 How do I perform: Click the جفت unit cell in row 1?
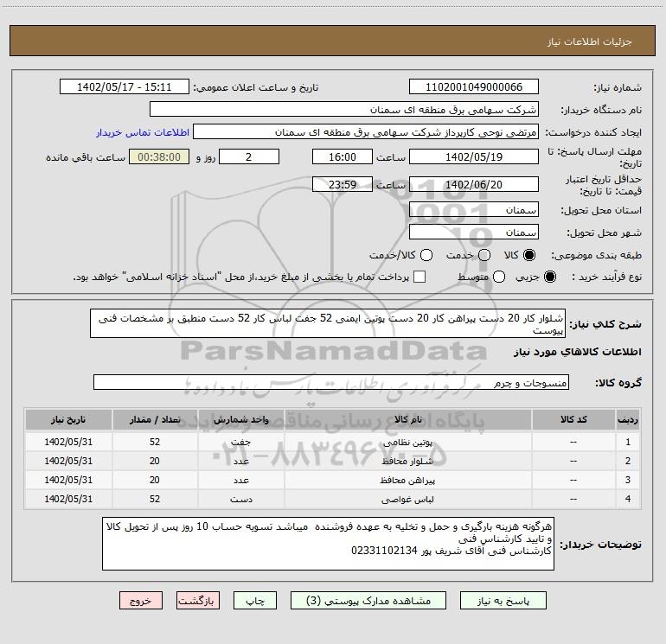coord(240,442)
